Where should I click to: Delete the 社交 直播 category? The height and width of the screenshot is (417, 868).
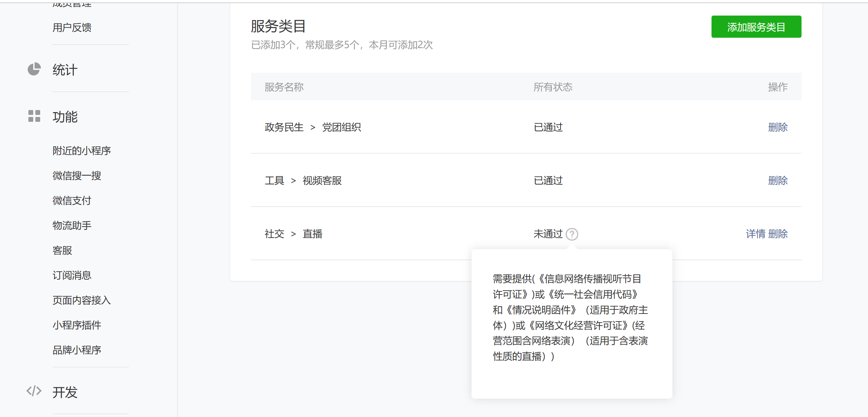[x=778, y=234]
